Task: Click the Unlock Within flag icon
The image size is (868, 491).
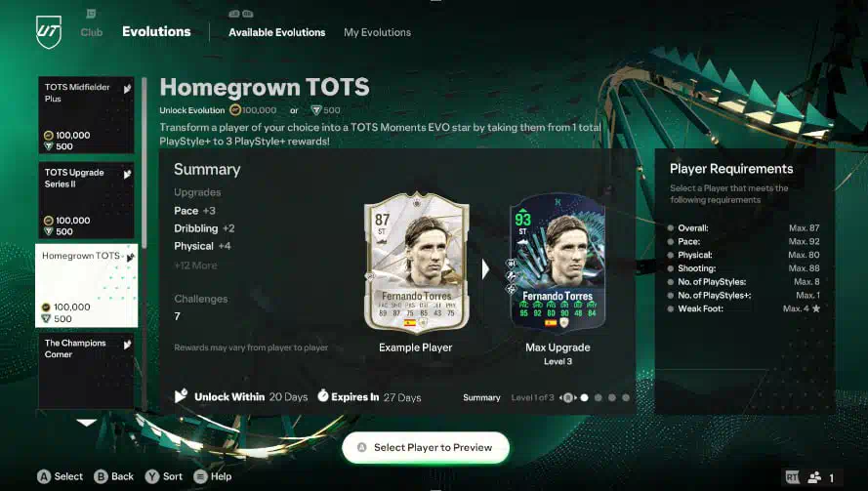Action: click(x=181, y=395)
